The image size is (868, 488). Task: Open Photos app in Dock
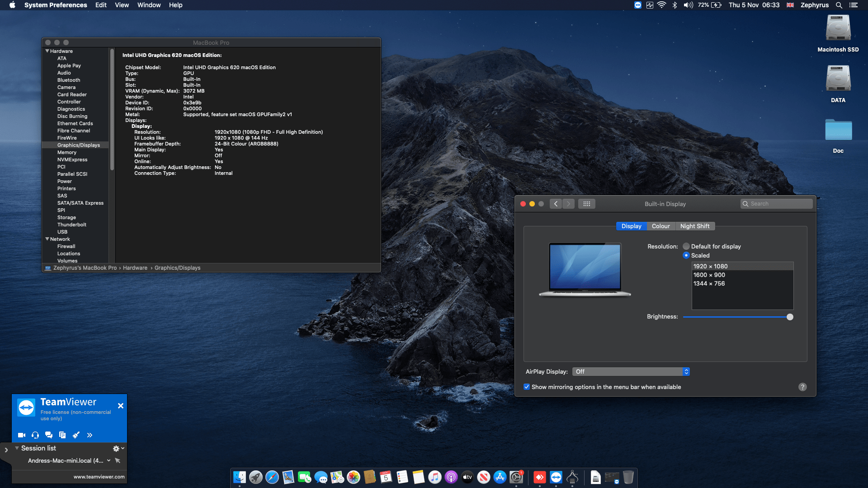click(354, 477)
